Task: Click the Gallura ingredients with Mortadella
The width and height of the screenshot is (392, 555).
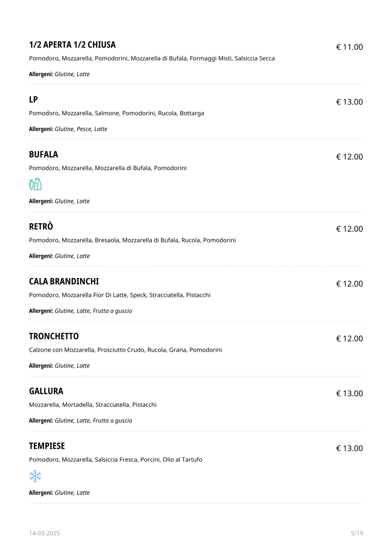Action: click(92, 405)
